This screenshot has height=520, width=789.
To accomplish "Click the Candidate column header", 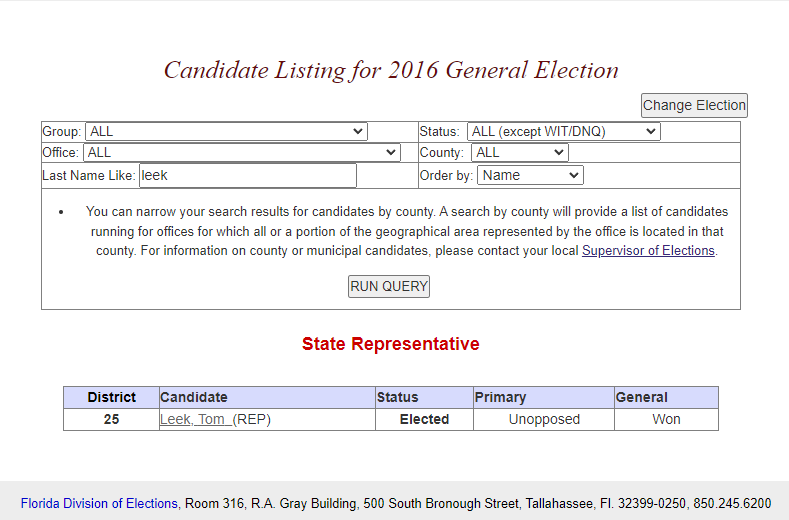I will (194, 397).
